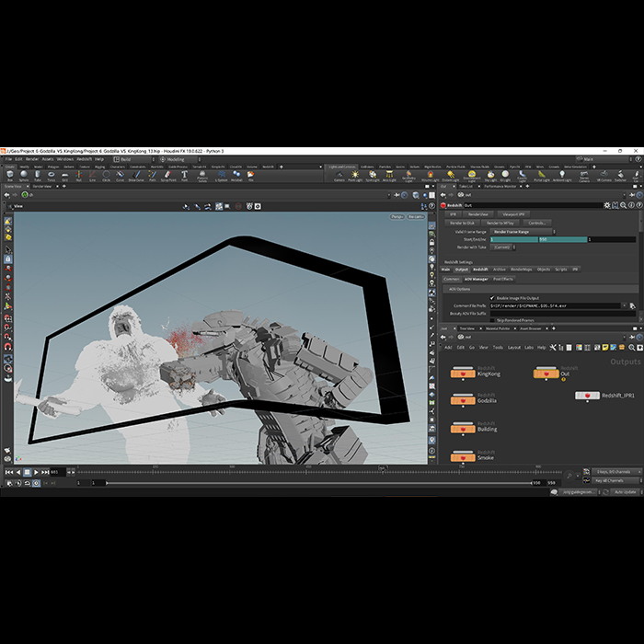Click the Godzilla Redshift node
The height and width of the screenshot is (644, 644).
coord(462,401)
